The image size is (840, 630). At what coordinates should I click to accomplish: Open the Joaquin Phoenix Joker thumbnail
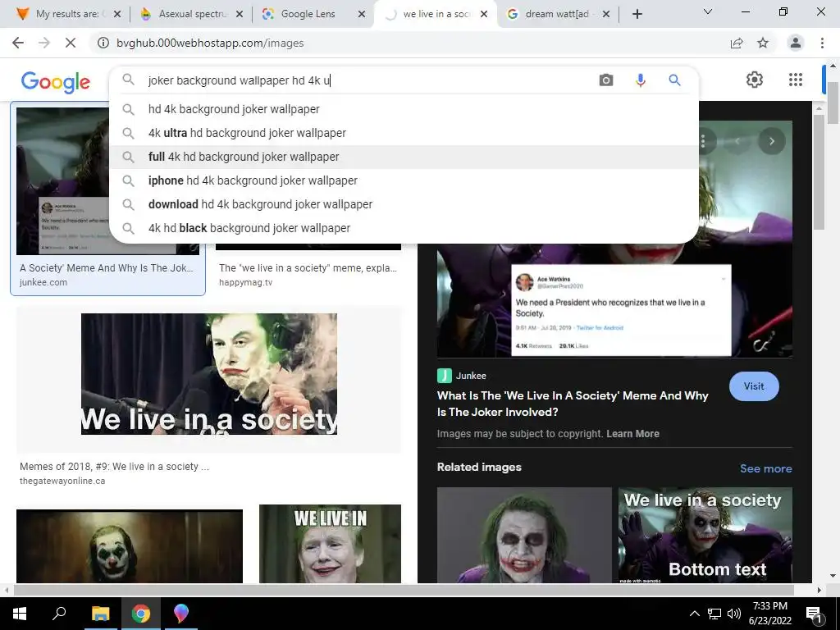[x=129, y=546]
